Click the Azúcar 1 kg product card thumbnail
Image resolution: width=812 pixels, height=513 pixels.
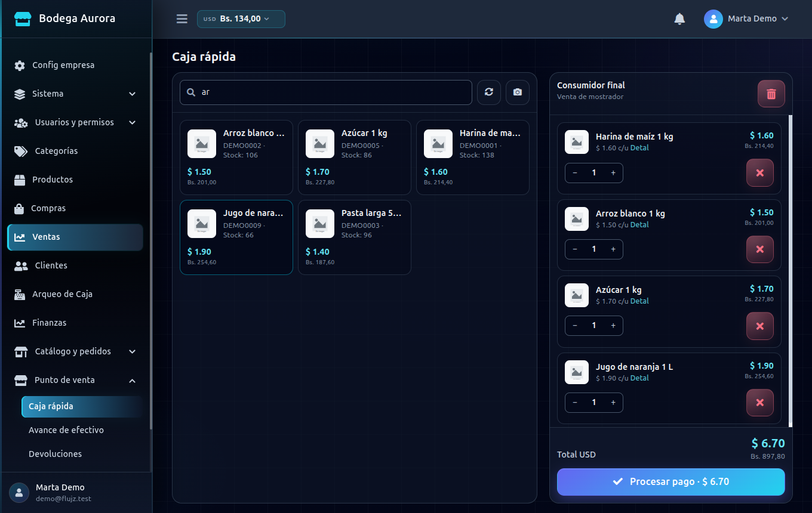click(x=320, y=144)
